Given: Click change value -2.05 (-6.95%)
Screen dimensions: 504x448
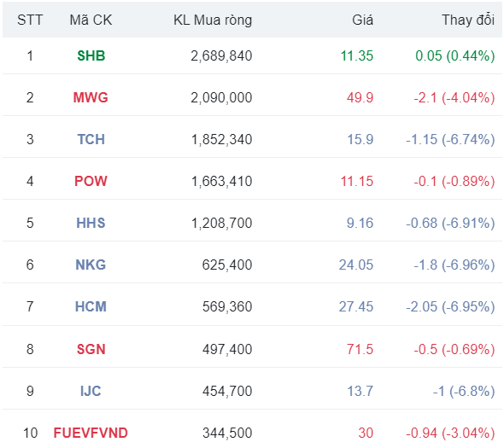Looking at the screenshot, I should pos(450,306).
